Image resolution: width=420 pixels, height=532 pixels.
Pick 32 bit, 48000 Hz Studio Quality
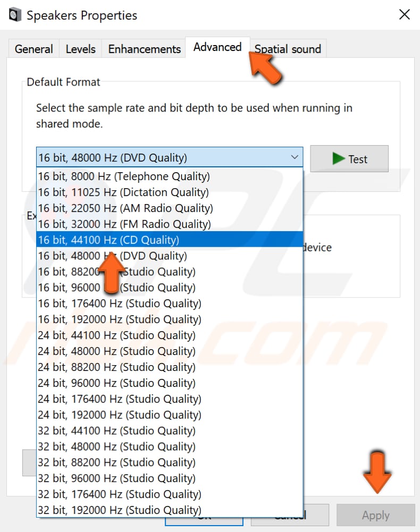coord(116,446)
